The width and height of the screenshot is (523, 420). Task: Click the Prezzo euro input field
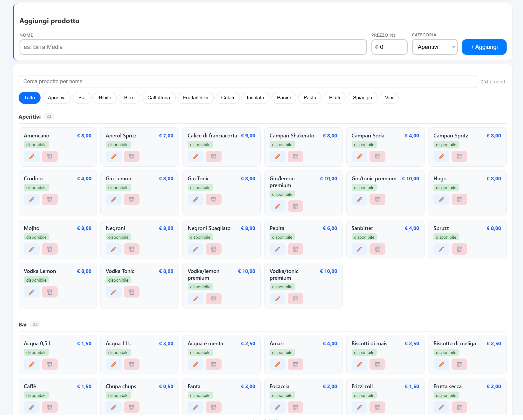click(389, 47)
